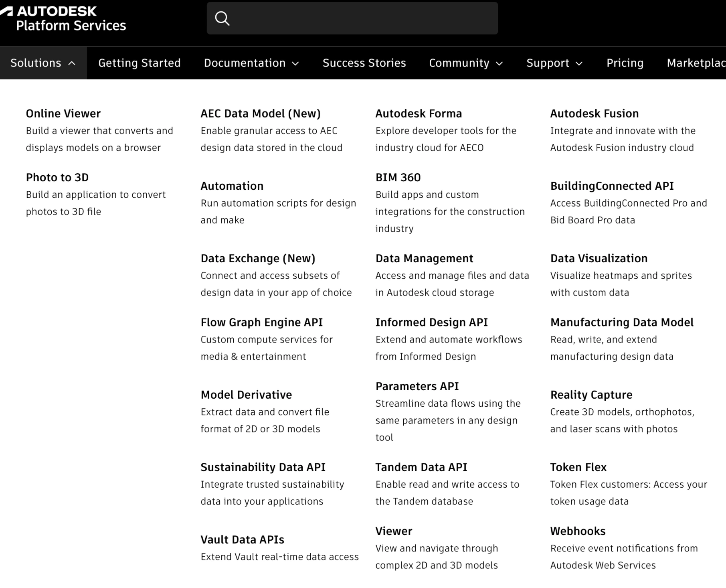This screenshot has height=588, width=726.
Task: Select BuildingConnected API link
Action: (x=612, y=186)
